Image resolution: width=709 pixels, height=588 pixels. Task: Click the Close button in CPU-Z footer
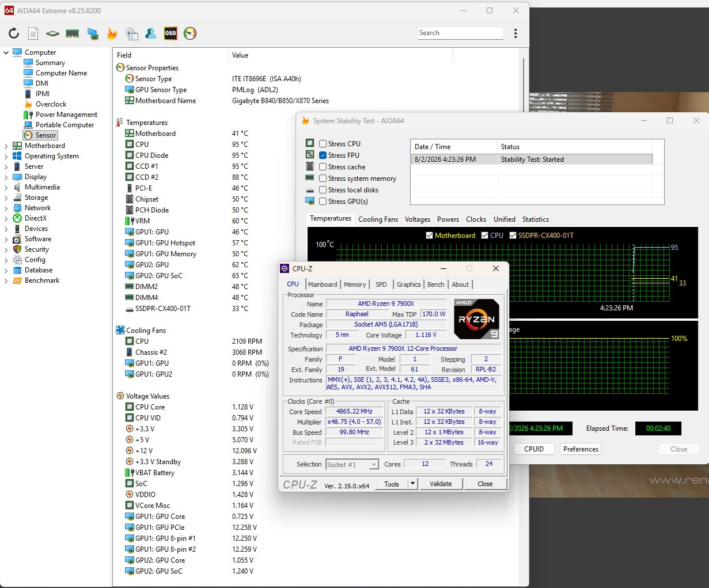pos(485,484)
